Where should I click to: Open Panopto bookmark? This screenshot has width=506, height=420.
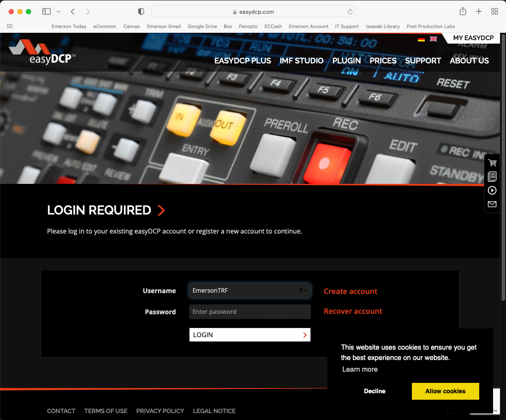[x=248, y=26]
